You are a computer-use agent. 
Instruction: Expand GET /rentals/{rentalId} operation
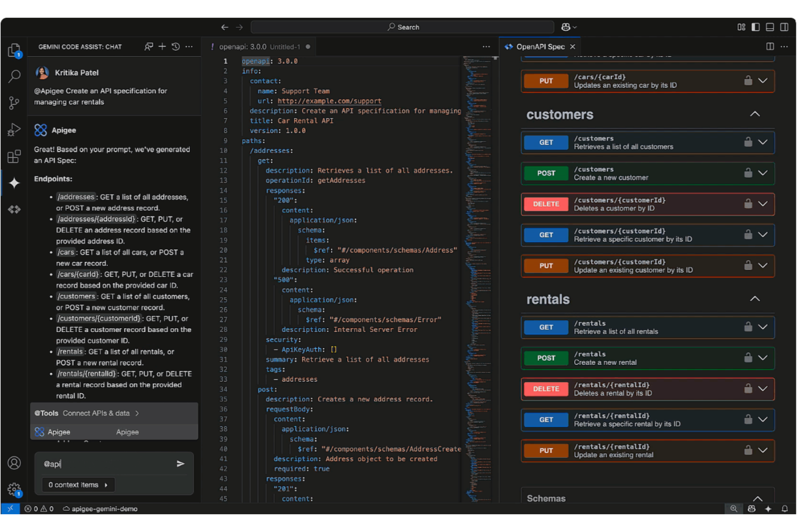pos(763,419)
